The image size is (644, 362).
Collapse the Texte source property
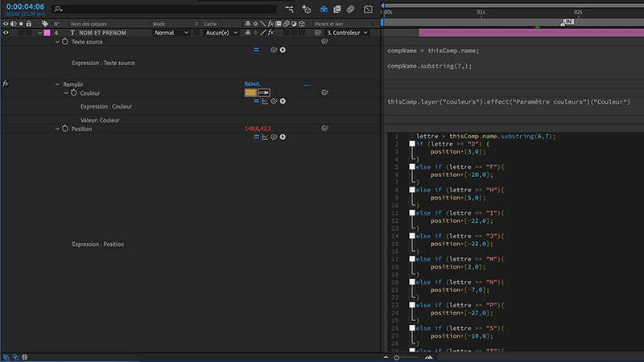coord(57,42)
